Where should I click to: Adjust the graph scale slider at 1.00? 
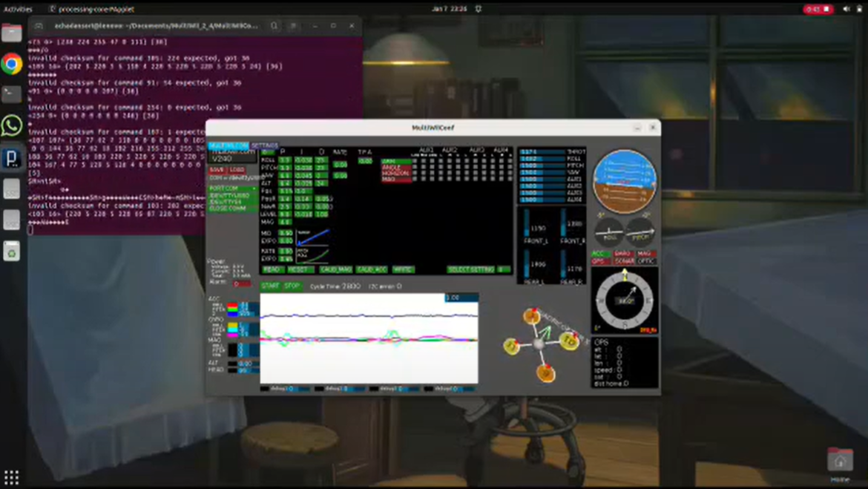461,298
